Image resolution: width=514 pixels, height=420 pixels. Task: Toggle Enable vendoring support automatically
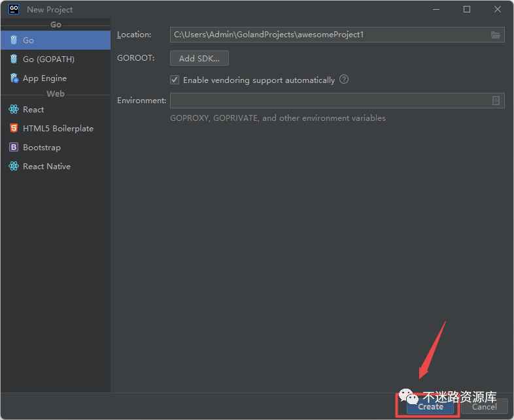[175, 80]
